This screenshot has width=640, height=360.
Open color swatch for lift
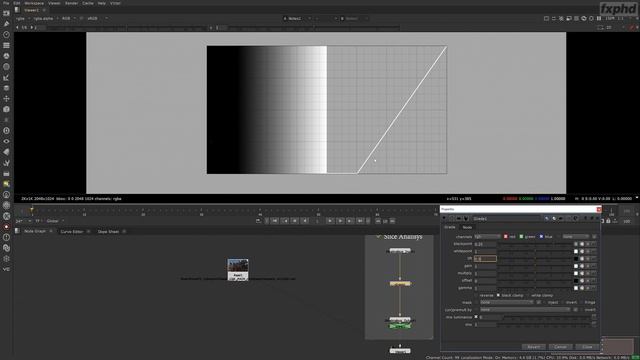coord(576,259)
